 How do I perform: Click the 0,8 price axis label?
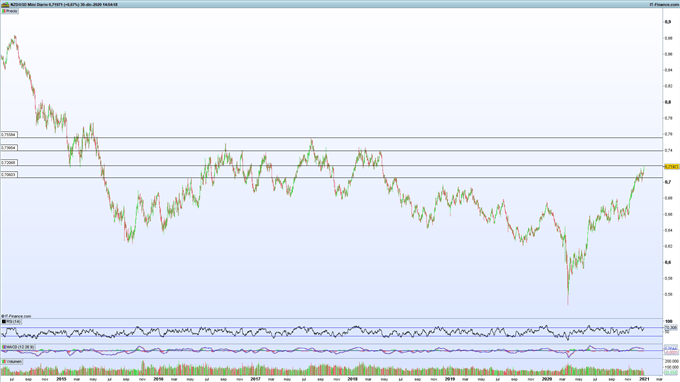[x=668, y=102]
